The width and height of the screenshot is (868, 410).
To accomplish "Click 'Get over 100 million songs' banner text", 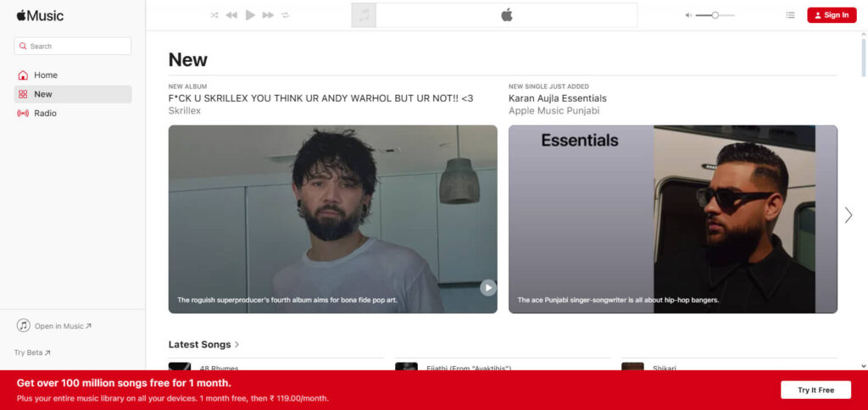I will pyautogui.click(x=124, y=383).
